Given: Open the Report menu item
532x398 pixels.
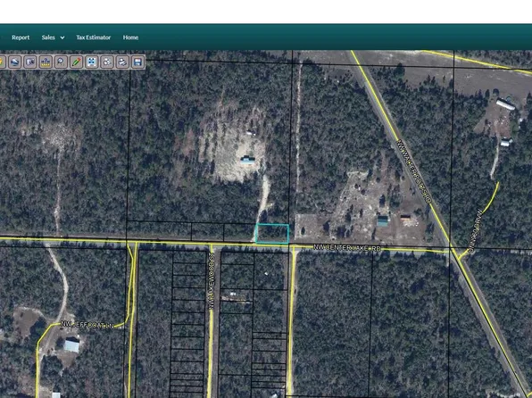Looking at the screenshot, I should click(21, 37).
